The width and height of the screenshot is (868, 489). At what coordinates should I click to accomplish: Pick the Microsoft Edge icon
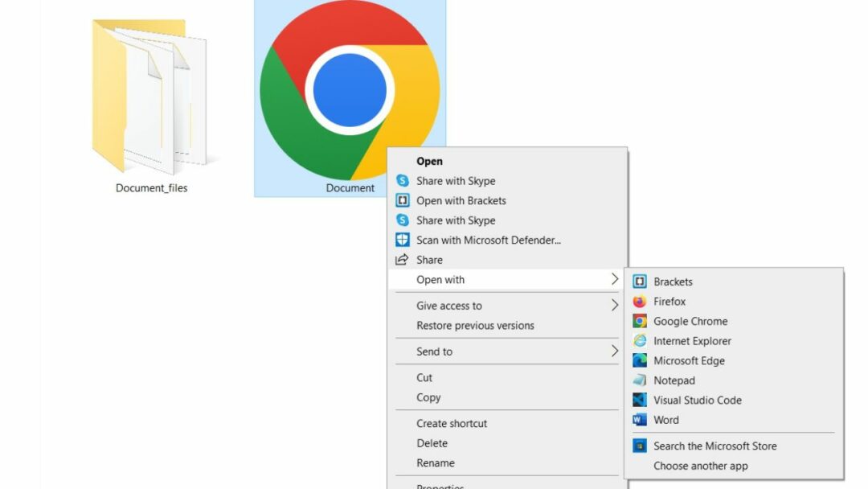(x=640, y=361)
